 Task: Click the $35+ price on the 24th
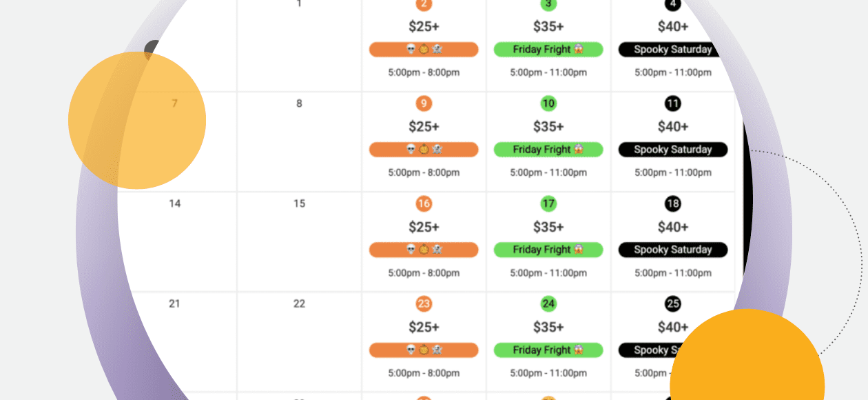pos(548,327)
